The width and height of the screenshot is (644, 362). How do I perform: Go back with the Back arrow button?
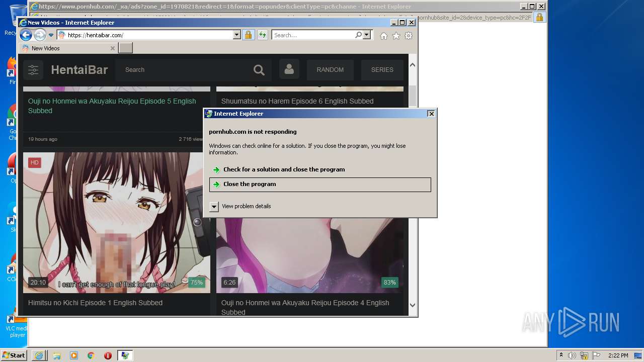(x=26, y=35)
